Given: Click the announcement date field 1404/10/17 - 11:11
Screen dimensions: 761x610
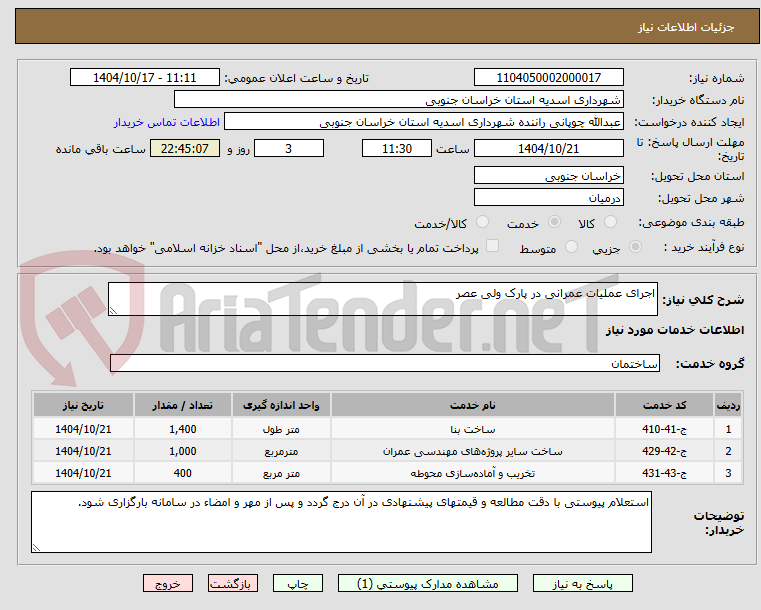Looking at the screenshot, I should pos(145,78).
